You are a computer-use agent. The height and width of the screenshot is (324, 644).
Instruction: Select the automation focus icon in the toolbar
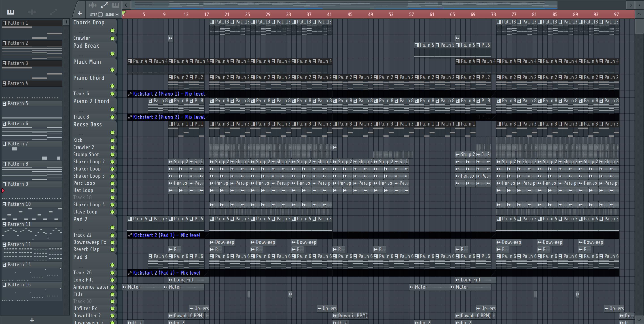(104, 5)
